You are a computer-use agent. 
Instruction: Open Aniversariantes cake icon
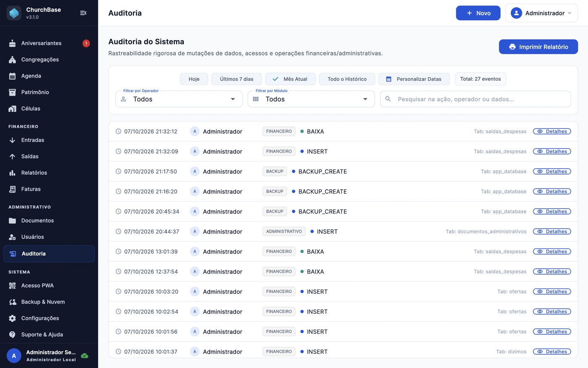point(13,43)
